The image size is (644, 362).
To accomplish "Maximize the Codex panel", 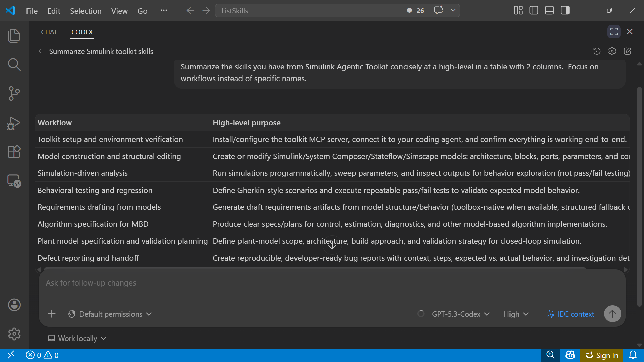I will [614, 32].
